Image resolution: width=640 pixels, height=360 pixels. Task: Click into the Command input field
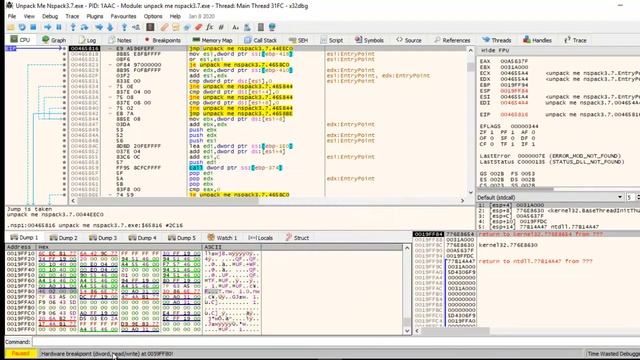(335, 342)
